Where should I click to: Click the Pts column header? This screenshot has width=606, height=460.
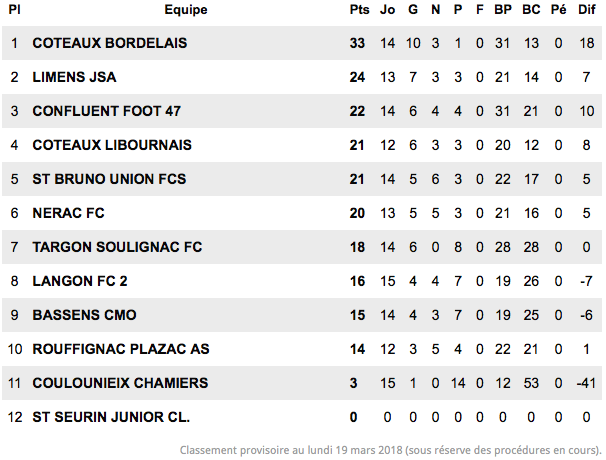[359, 10]
